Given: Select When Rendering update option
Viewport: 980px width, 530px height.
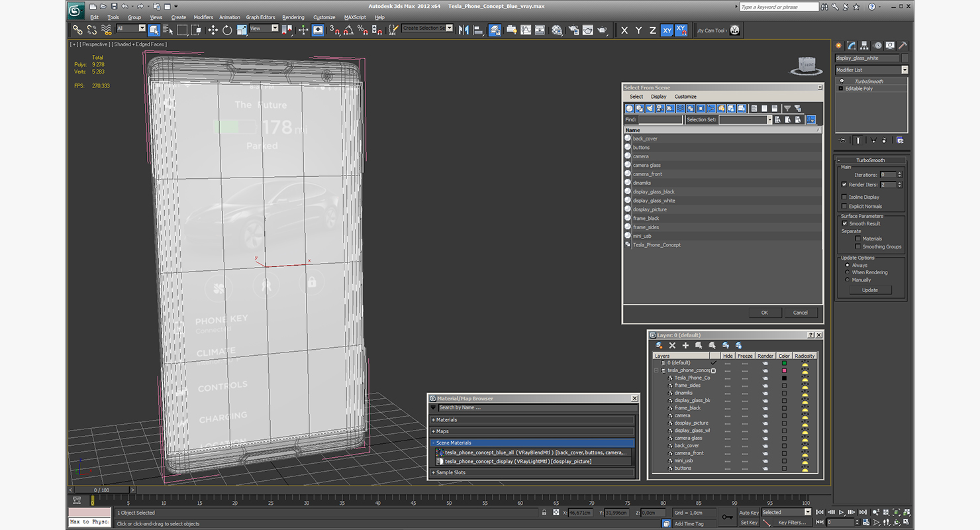Looking at the screenshot, I should [847, 272].
